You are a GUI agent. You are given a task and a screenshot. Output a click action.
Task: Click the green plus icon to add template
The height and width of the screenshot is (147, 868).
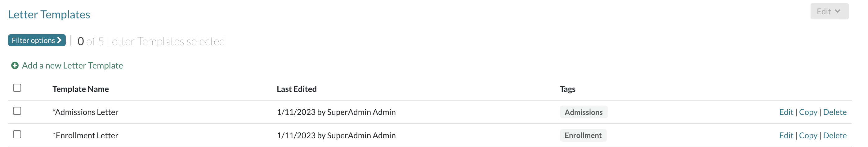(x=15, y=66)
